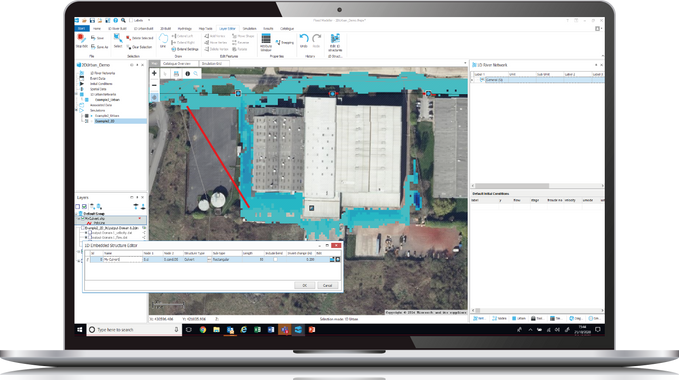Image resolution: width=679 pixels, height=380 pixels.
Task: Open the Structure Type Culvert dropdown
Action: pyautogui.click(x=210, y=260)
